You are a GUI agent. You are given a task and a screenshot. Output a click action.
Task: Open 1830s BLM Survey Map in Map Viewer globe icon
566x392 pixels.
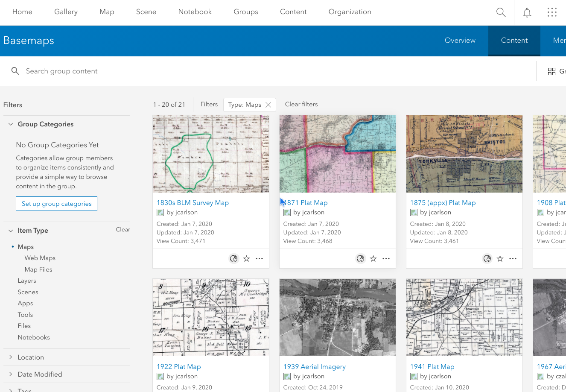(x=233, y=258)
